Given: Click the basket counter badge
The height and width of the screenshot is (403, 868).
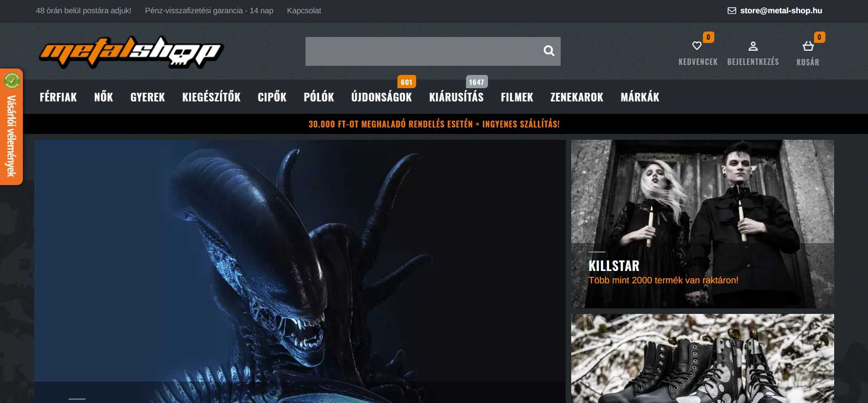Looking at the screenshot, I should click(x=820, y=37).
